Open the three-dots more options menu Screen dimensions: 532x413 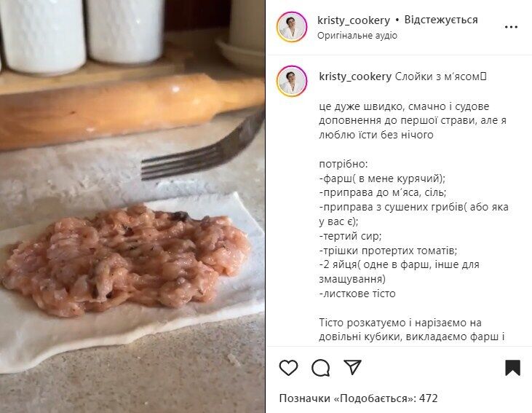(511, 27)
